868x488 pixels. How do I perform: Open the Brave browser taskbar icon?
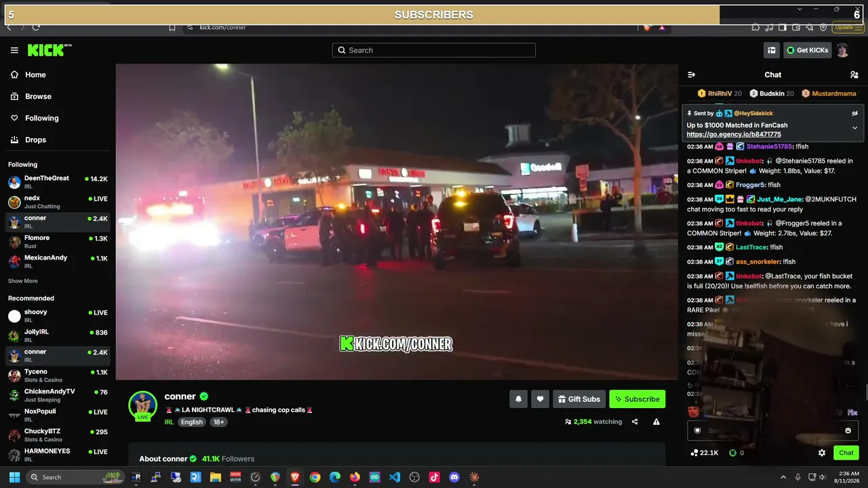coord(295,477)
